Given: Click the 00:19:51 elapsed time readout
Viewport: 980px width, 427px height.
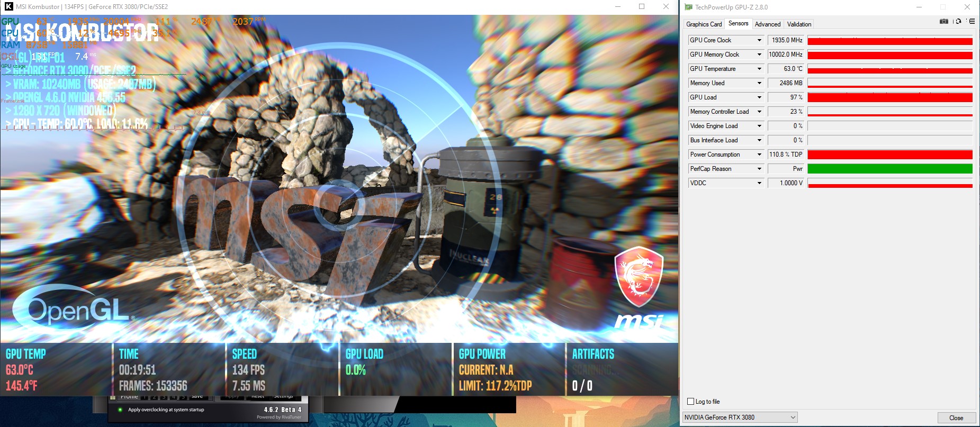Looking at the screenshot, I should click(x=137, y=370).
